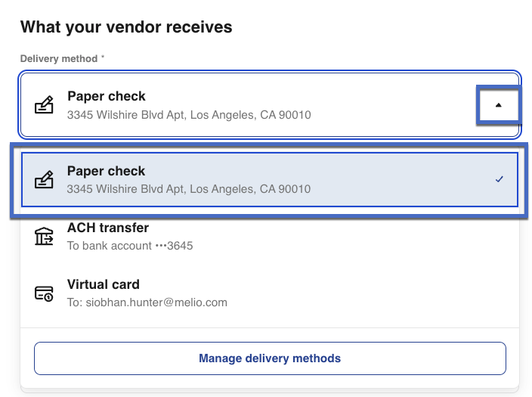Screen dimensions: 532x397
Task: Click the Virtual card icon
Action: (45, 293)
